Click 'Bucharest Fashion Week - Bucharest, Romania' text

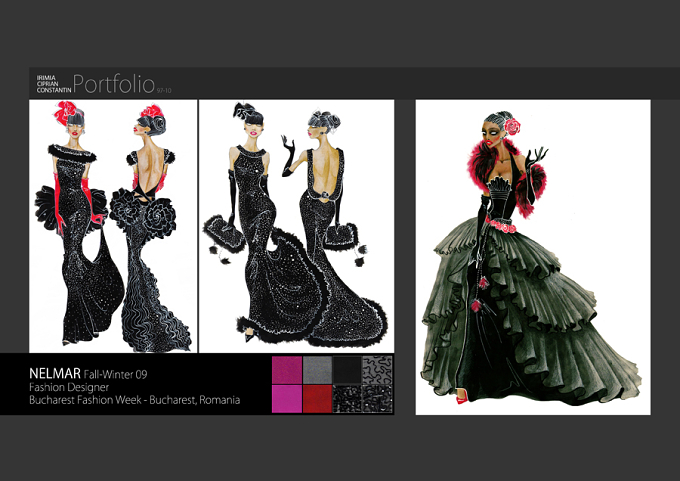134,400
